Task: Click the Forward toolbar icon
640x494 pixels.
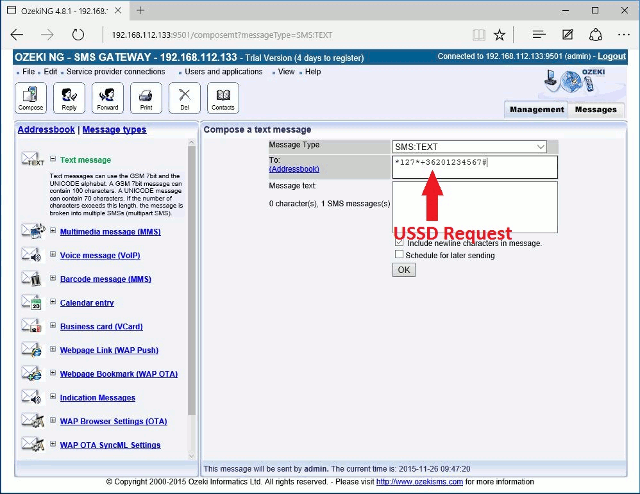Action: [x=108, y=98]
